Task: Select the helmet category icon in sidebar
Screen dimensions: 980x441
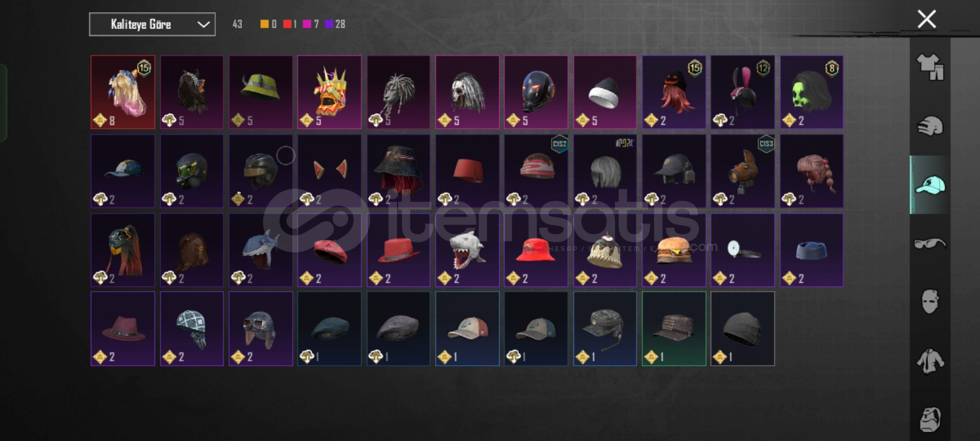Action: coord(930,126)
